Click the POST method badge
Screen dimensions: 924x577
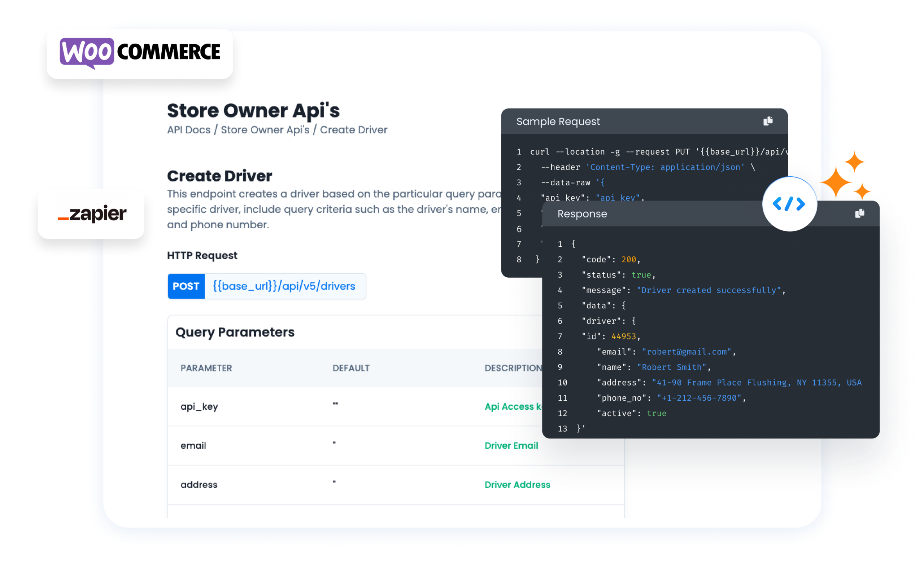186,286
